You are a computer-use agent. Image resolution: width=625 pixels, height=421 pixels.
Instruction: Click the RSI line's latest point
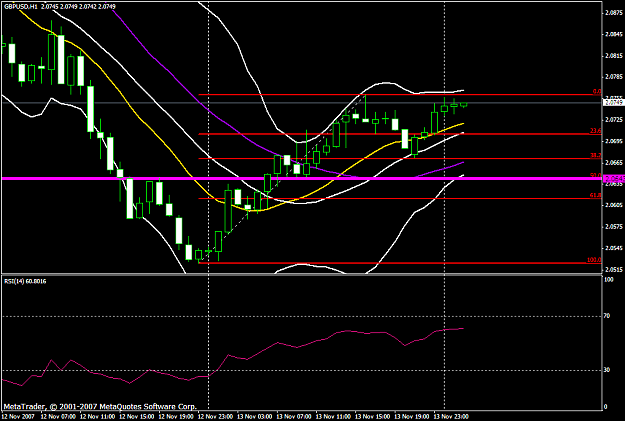[x=463, y=329]
